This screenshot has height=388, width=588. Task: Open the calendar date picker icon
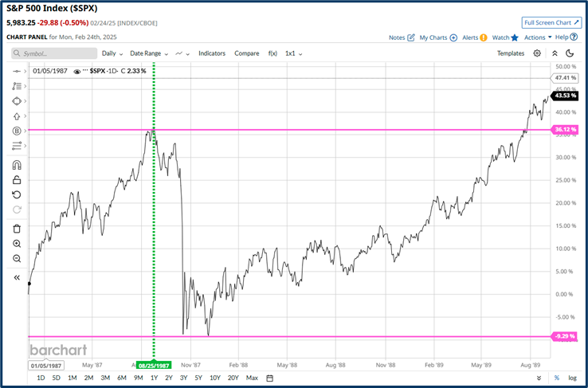270,378
